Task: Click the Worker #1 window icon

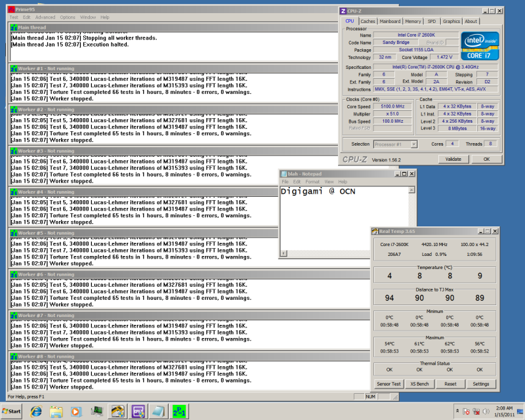Action: tap(14, 69)
